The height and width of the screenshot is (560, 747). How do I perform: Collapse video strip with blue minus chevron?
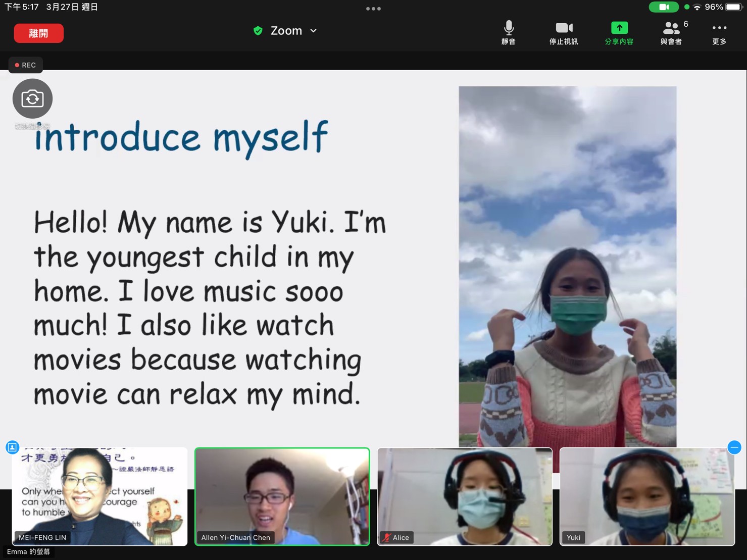734,447
